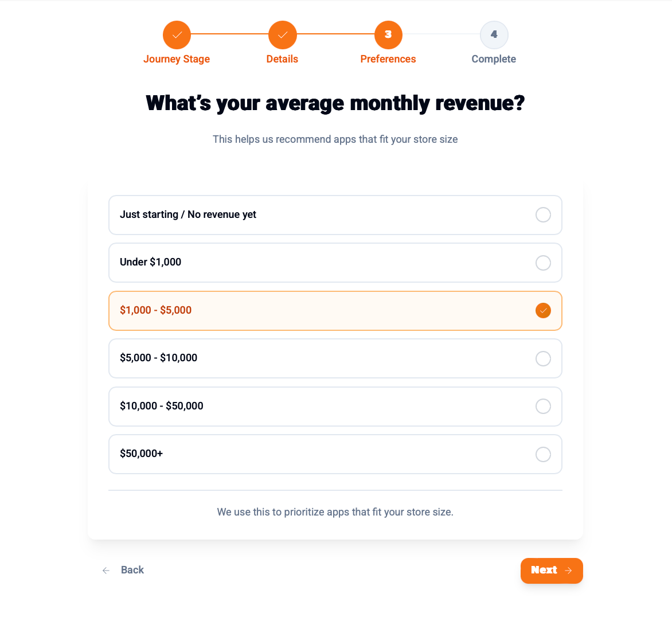
Task: Go back with the Back link
Action: [132, 570]
